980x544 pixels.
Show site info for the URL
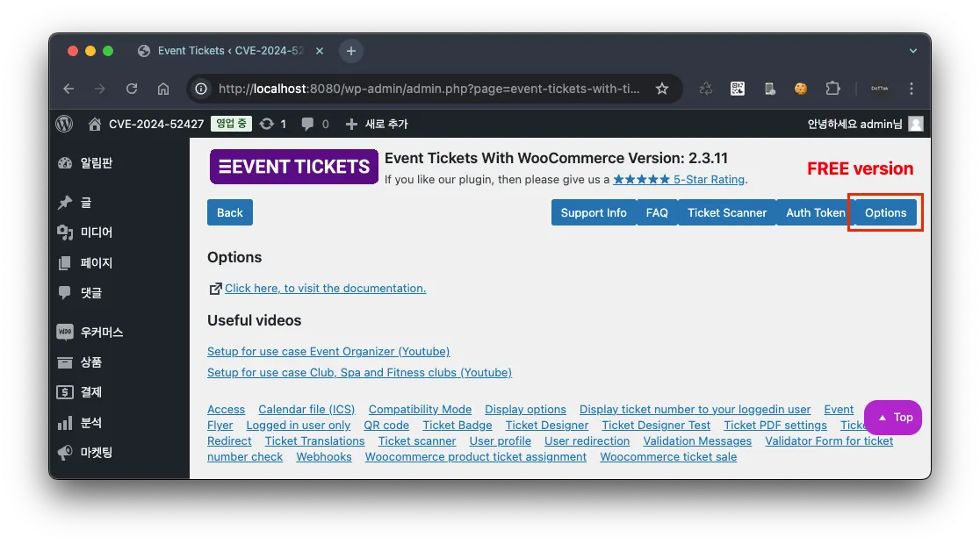click(201, 89)
